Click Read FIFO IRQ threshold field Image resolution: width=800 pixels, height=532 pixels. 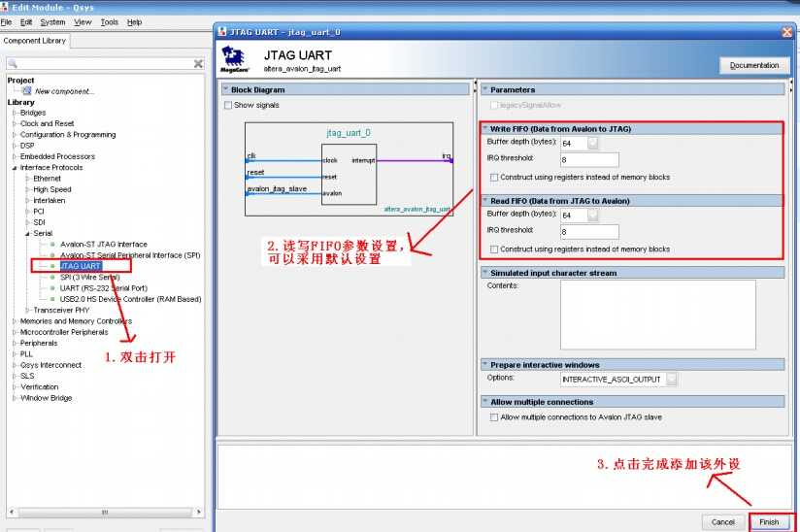(x=589, y=232)
